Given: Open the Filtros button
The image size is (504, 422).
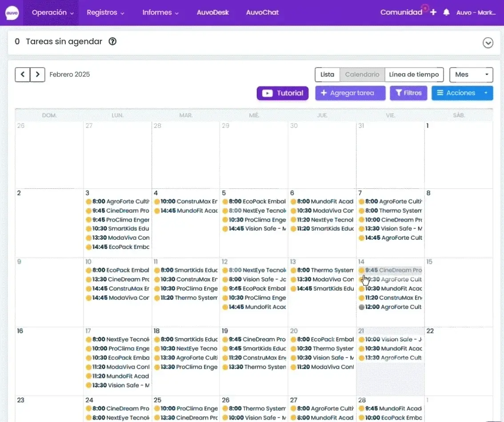Looking at the screenshot, I should coord(408,93).
